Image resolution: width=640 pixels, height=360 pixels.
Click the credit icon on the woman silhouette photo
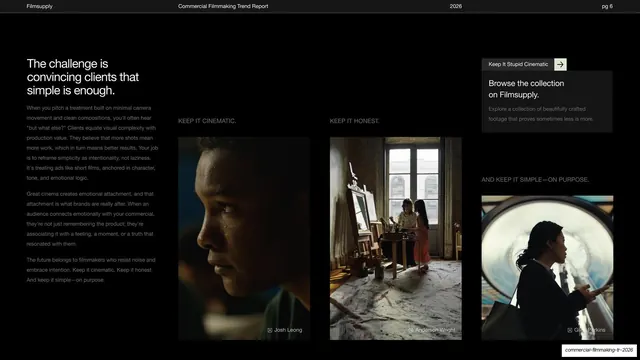click(x=570, y=330)
